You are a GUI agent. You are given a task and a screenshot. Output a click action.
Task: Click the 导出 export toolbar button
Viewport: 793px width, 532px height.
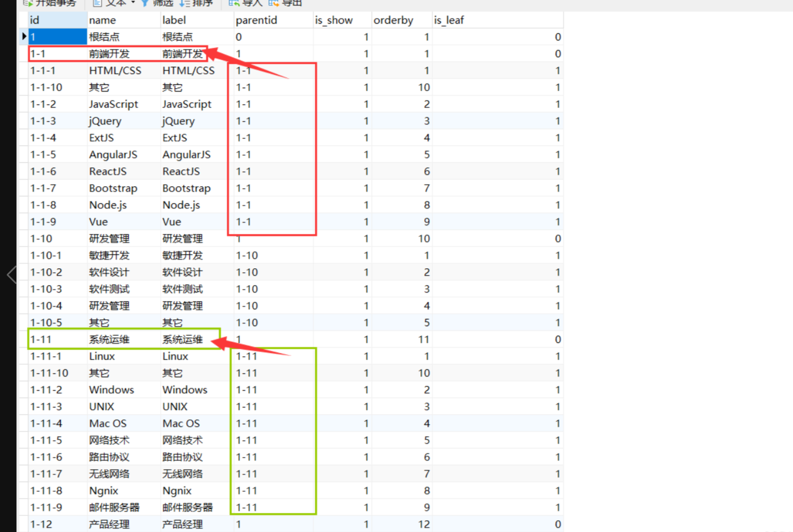[286, 3]
